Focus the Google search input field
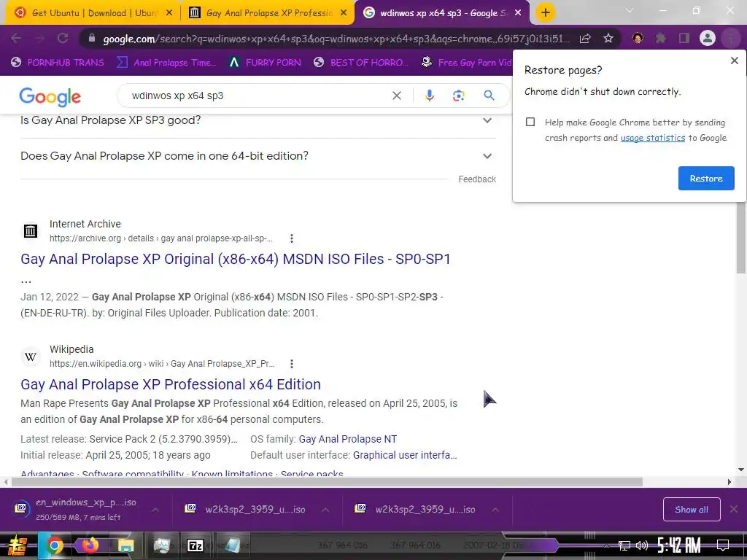 point(258,96)
